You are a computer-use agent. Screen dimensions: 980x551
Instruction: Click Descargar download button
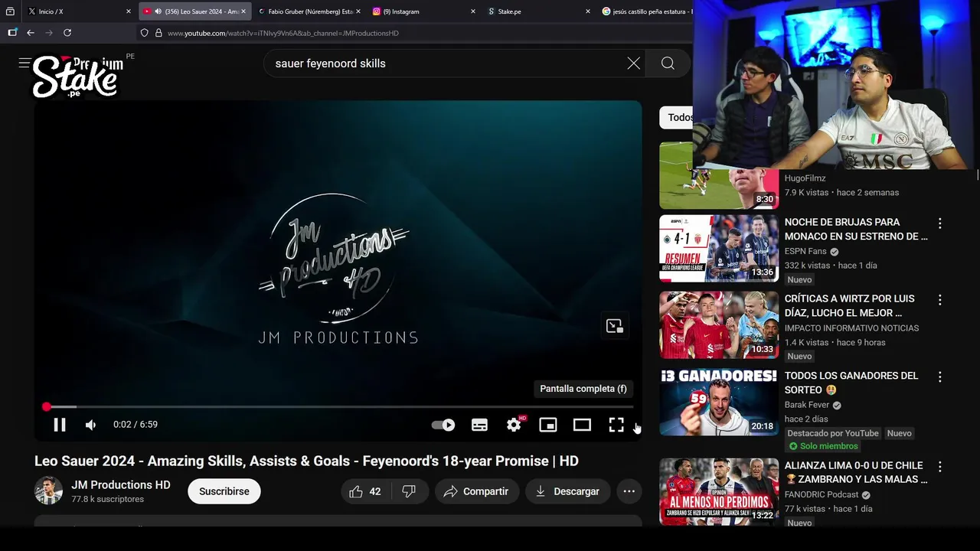point(567,491)
